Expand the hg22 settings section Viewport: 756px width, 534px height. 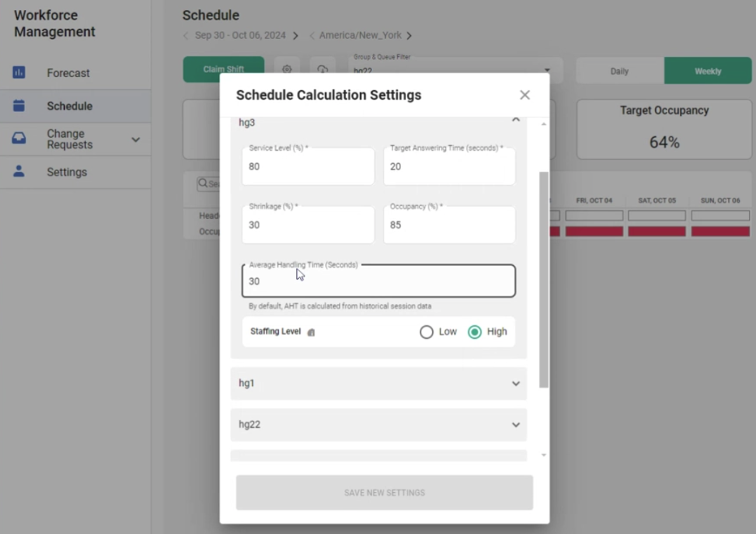[x=516, y=425]
